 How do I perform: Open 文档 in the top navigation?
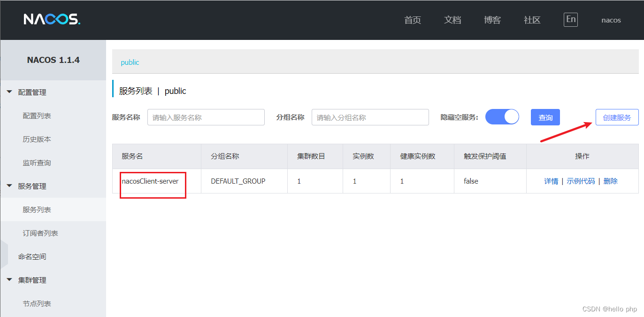click(452, 20)
